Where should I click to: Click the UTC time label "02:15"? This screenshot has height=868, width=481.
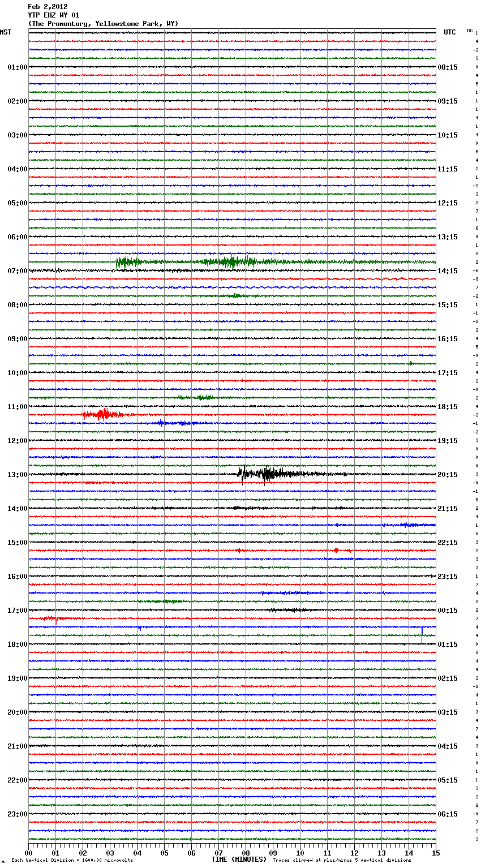pos(448,678)
